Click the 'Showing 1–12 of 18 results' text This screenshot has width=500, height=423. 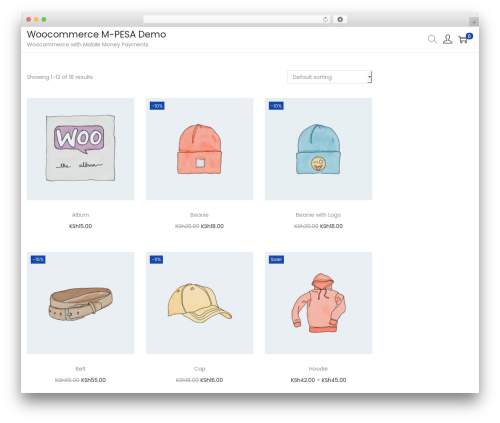click(x=60, y=77)
